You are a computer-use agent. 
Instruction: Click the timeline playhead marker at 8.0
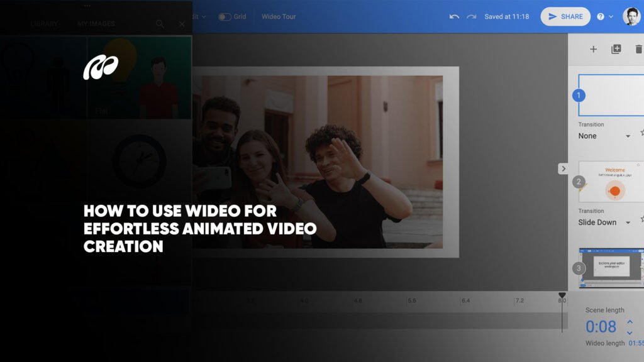(562, 295)
